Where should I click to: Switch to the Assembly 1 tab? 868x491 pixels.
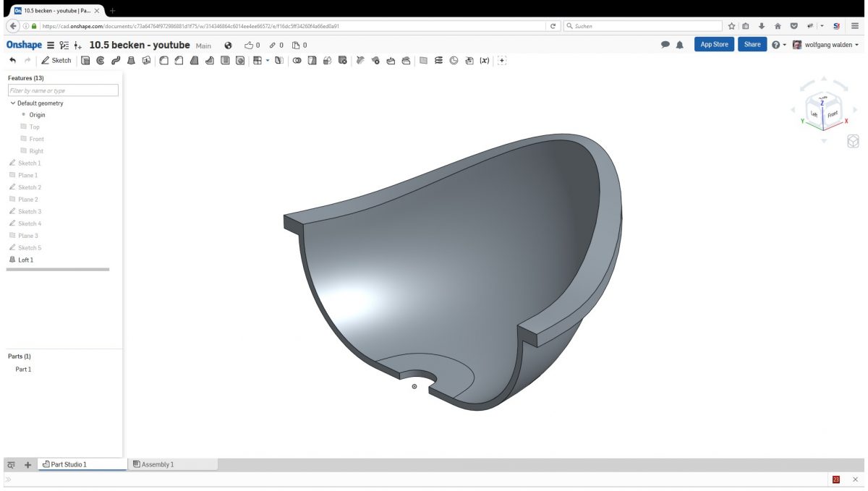tap(157, 465)
